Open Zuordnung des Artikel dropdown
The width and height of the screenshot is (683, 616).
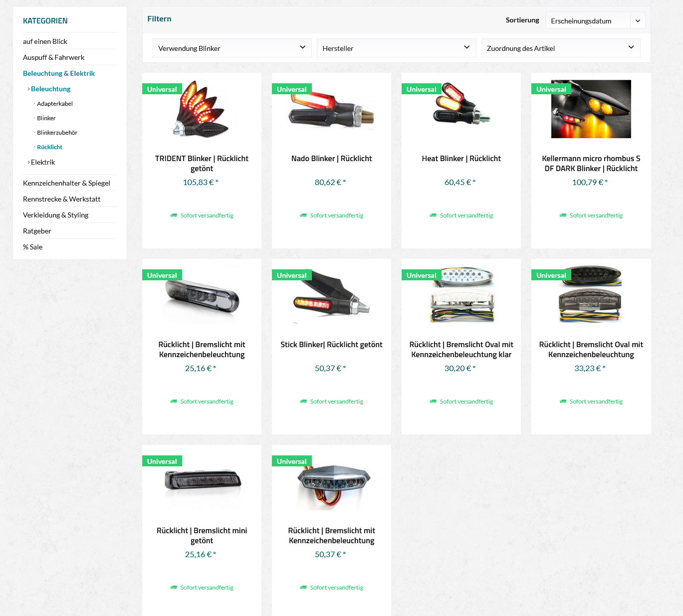560,48
